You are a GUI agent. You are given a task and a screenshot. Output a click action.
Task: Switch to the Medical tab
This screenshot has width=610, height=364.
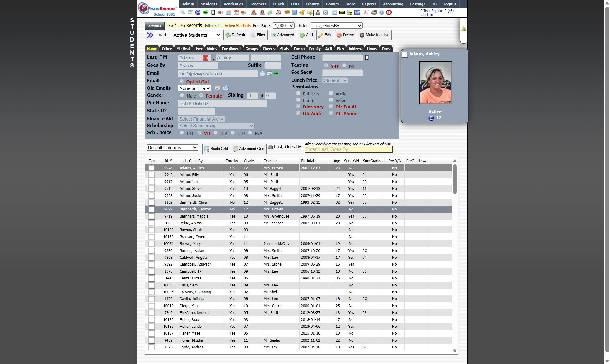point(183,49)
